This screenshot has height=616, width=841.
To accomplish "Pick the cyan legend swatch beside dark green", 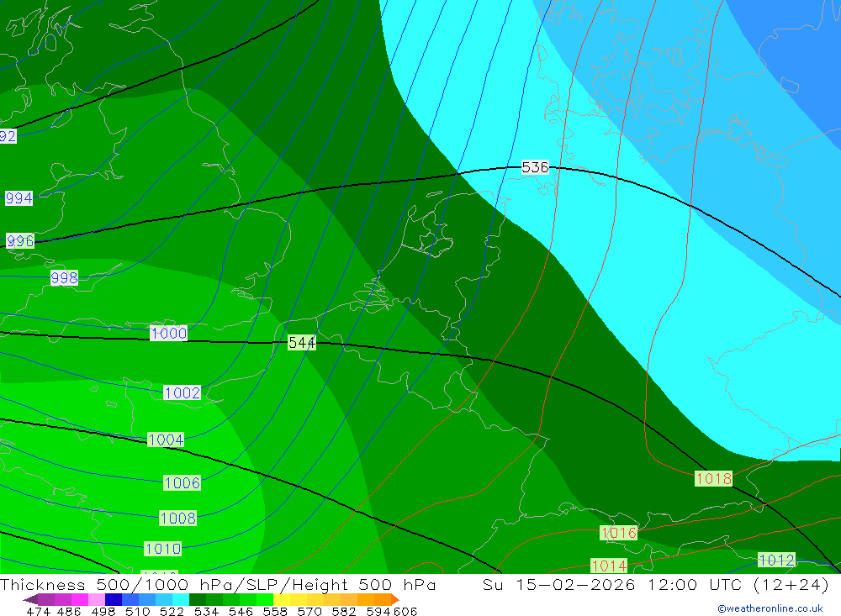I will pyautogui.click(x=181, y=599).
